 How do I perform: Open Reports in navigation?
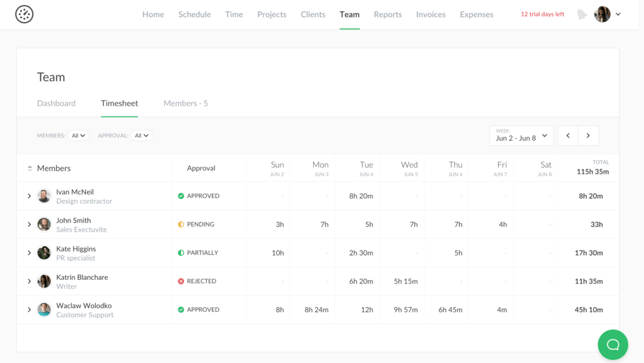[387, 14]
